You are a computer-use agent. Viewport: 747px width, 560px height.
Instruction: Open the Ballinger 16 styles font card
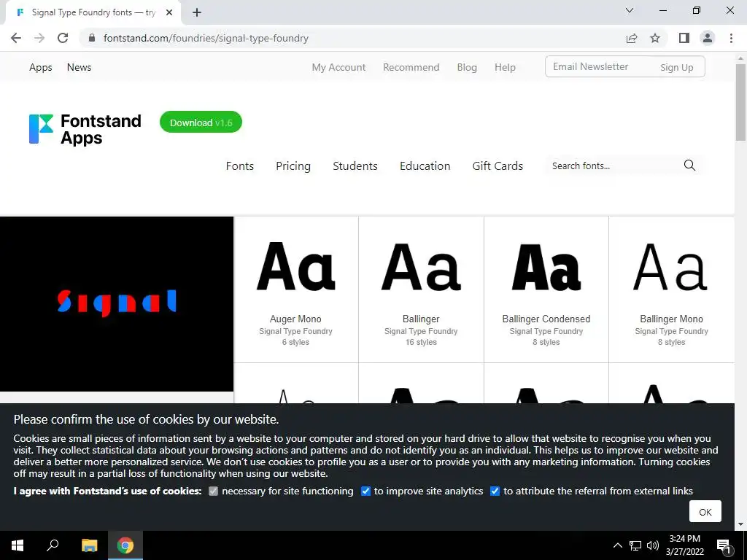click(421, 289)
